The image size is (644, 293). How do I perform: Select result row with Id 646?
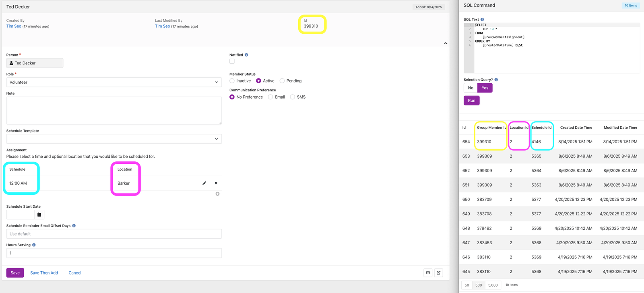tap(551, 257)
